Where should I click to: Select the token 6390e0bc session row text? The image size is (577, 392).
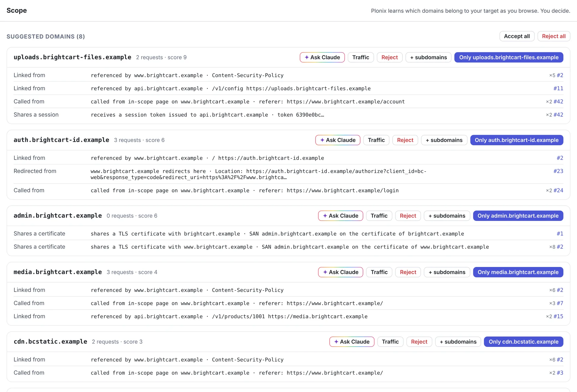click(207, 115)
